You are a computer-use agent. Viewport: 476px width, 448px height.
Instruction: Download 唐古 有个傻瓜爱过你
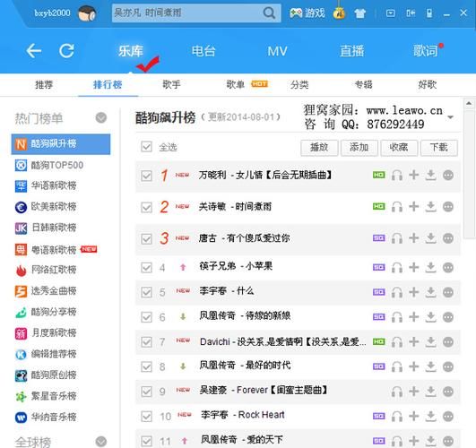tap(430, 238)
